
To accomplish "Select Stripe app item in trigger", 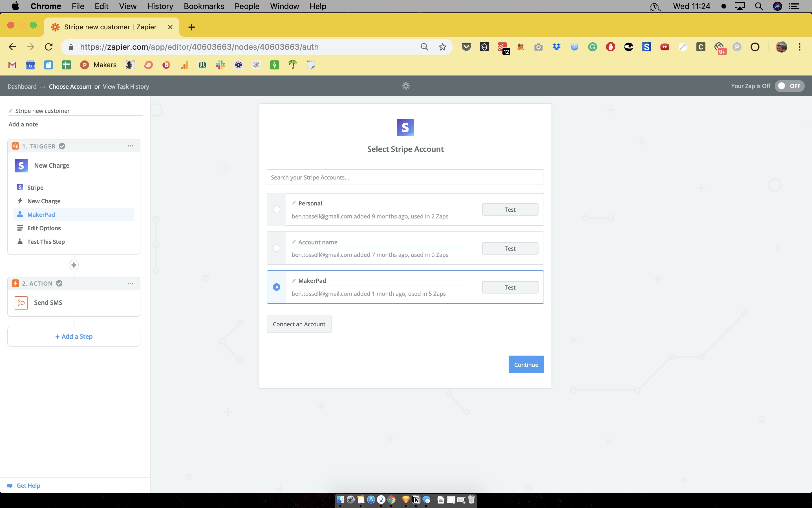I will coord(74,187).
